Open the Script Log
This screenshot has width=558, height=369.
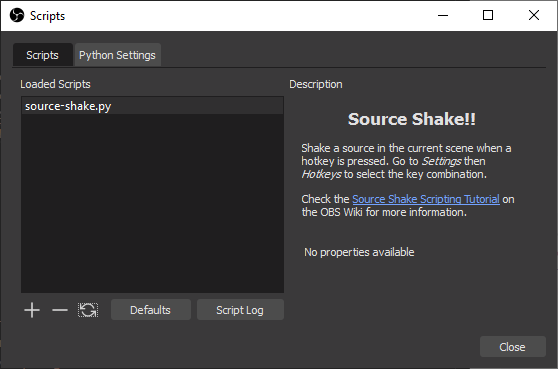coord(240,310)
